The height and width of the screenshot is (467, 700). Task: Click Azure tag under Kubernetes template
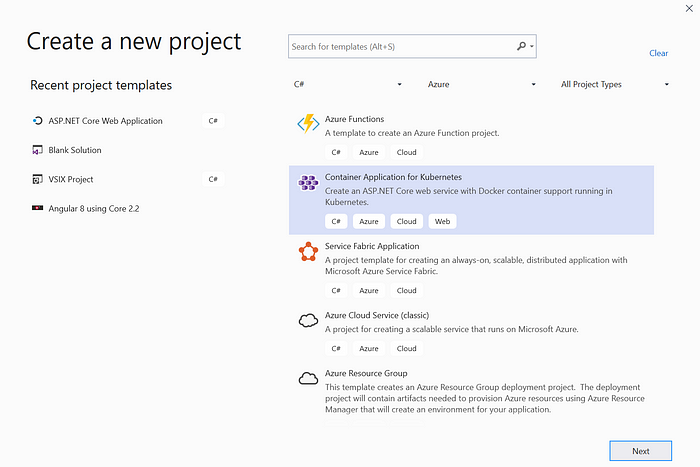pos(369,221)
